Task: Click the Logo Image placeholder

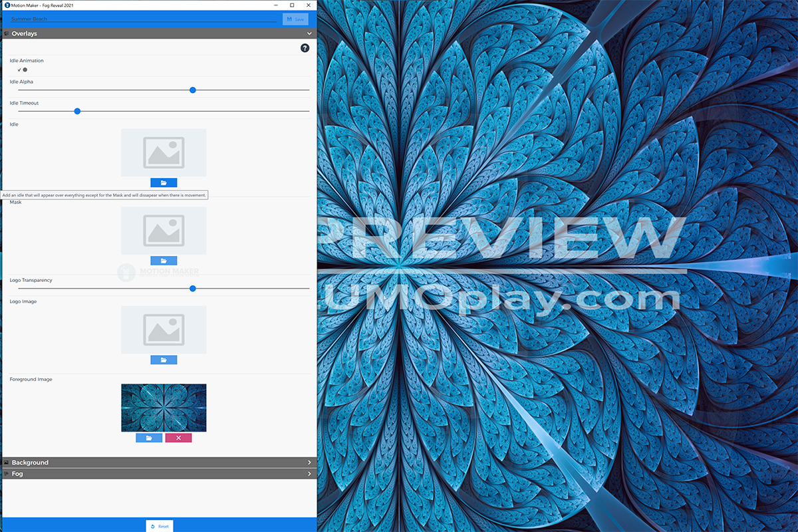Action: [x=164, y=330]
